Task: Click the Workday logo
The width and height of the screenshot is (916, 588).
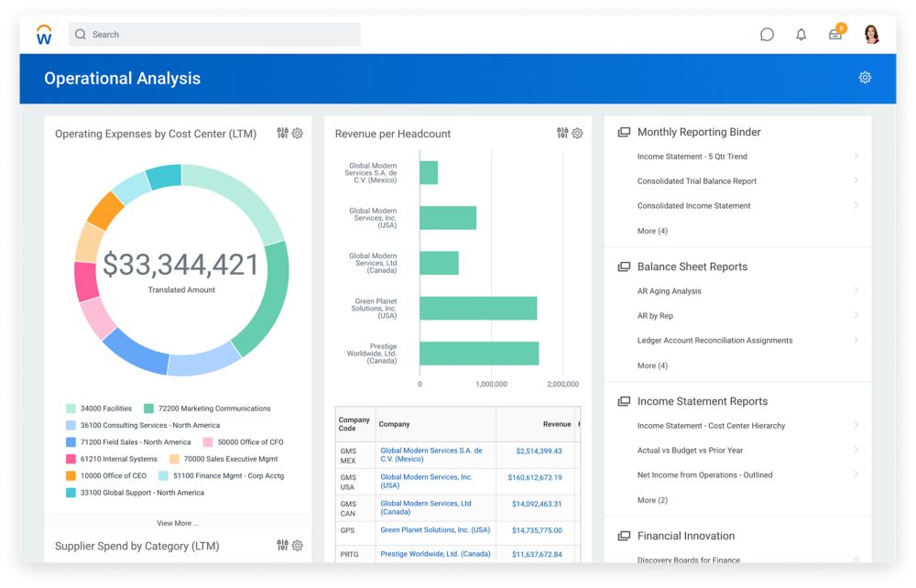Action: coord(43,34)
